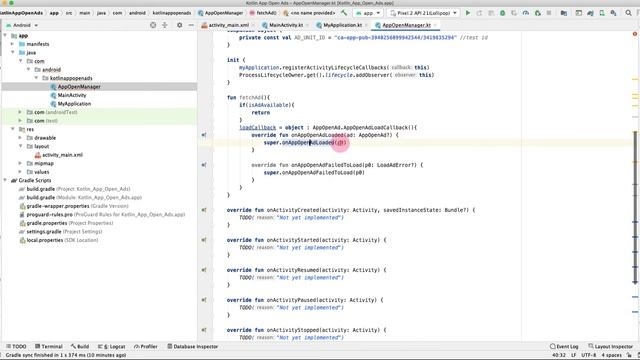Click the Sync Project with Gradle Files icon
The height and width of the screenshot is (360, 640).
pos(590,13)
